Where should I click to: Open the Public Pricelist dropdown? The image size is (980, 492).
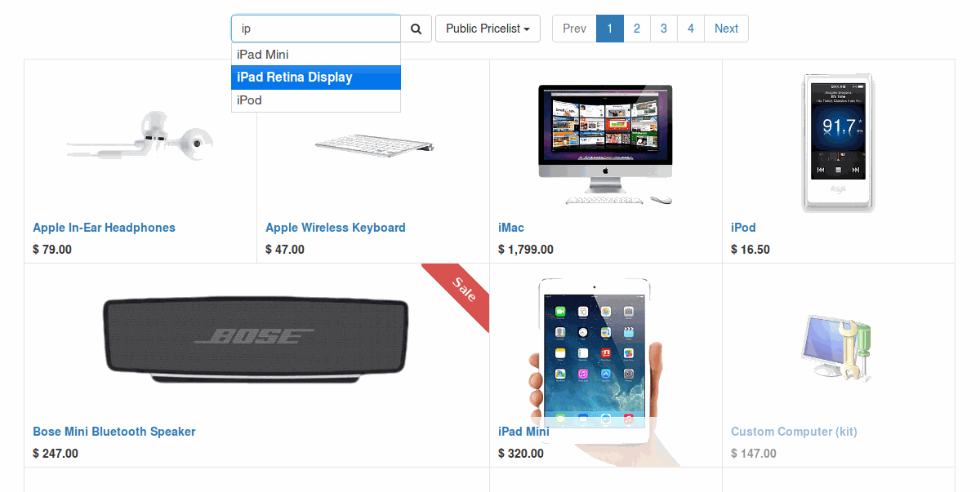coord(488,29)
